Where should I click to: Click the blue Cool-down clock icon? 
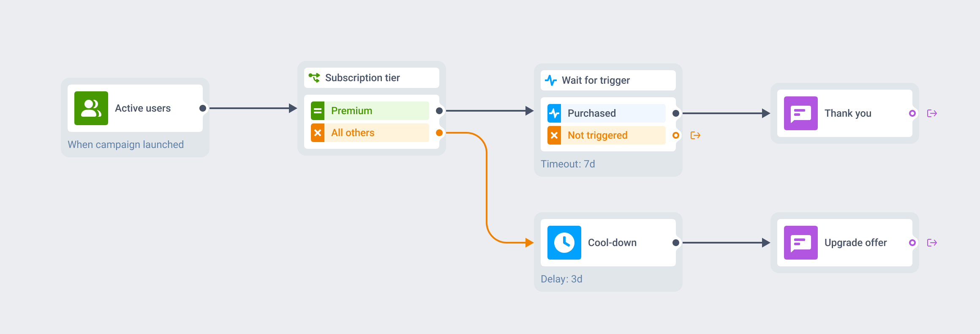click(564, 243)
